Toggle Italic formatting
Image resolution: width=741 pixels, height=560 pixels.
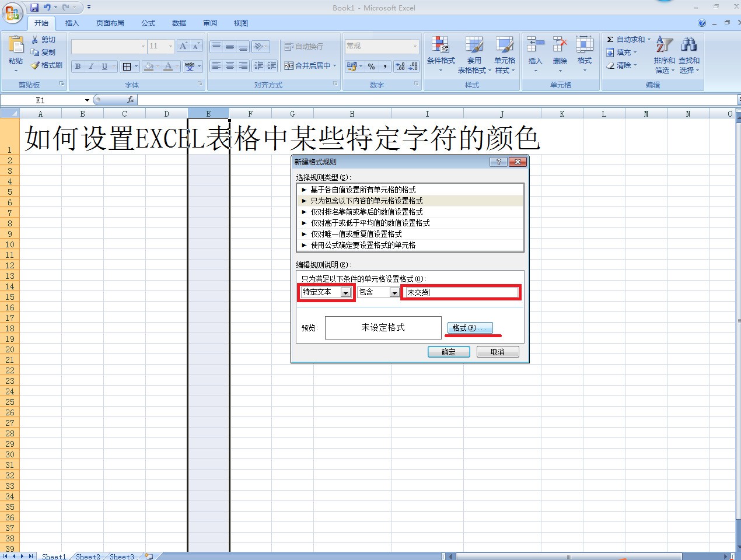91,66
